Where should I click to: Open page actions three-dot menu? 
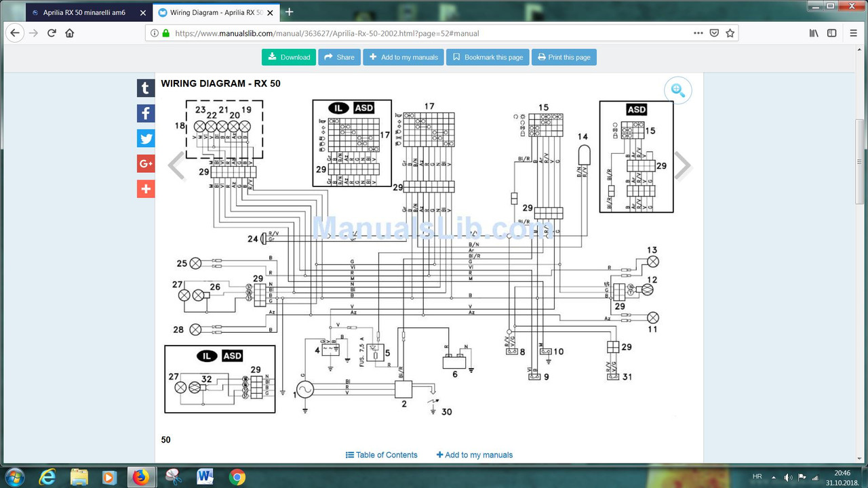[698, 33]
